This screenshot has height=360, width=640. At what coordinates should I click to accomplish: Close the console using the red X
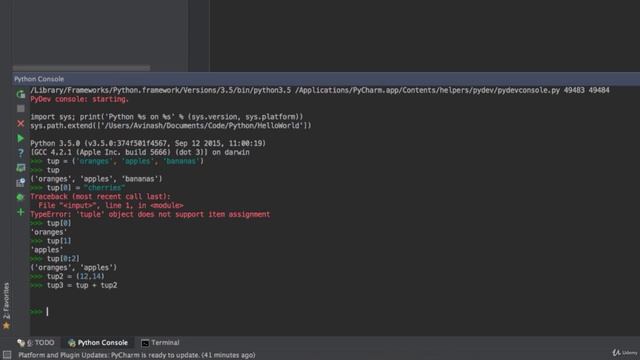(x=20, y=123)
